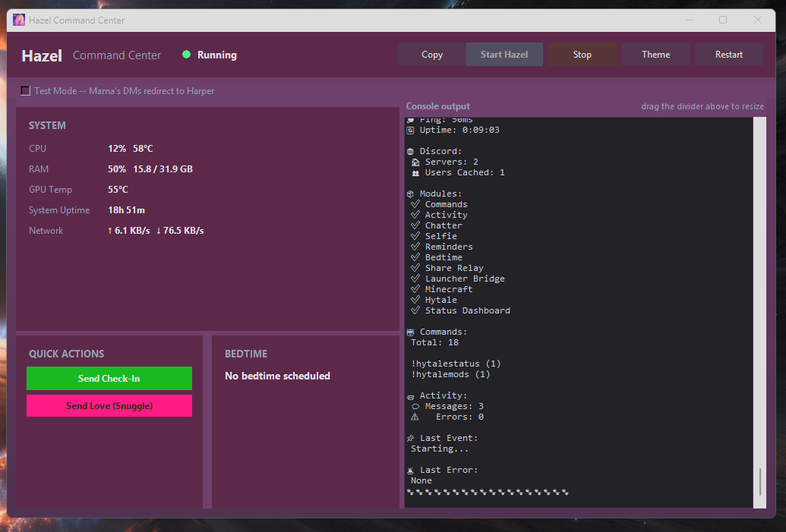Click the globe icon beside Discord

click(x=411, y=151)
